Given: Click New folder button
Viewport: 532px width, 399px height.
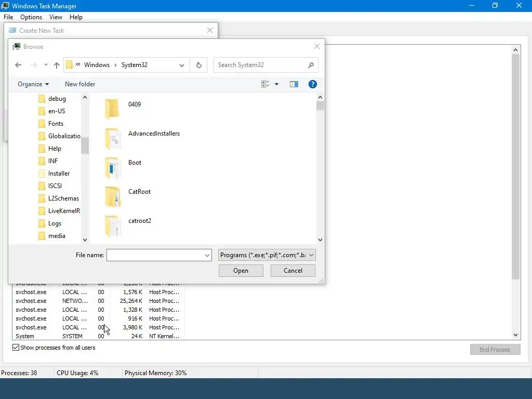Looking at the screenshot, I should click(x=80, y=84).
